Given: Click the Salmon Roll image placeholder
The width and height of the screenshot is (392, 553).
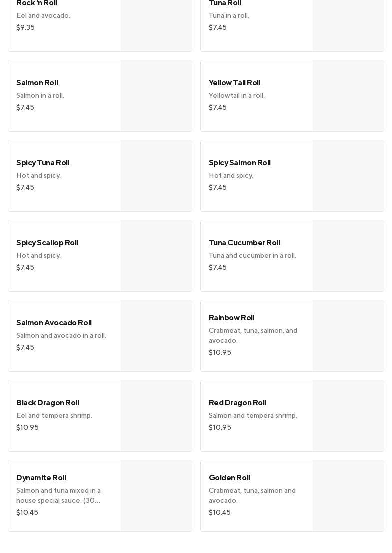Looking at the screenshot, I should 156,96.
